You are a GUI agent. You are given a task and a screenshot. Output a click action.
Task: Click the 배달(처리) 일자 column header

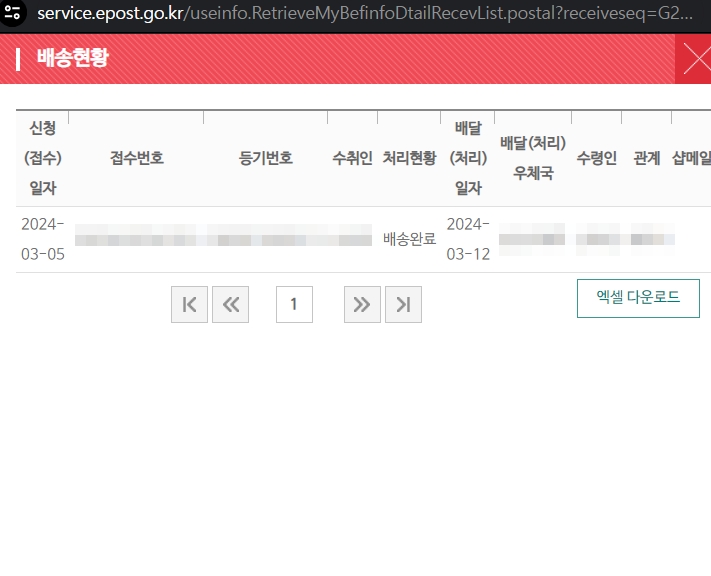pyautogui.click(x=468, y=158)
